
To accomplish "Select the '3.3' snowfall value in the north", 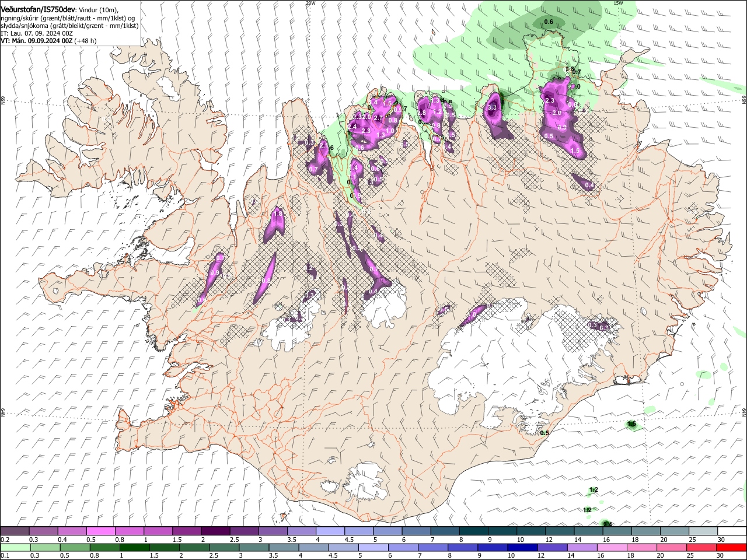I will tap(492, 107).
